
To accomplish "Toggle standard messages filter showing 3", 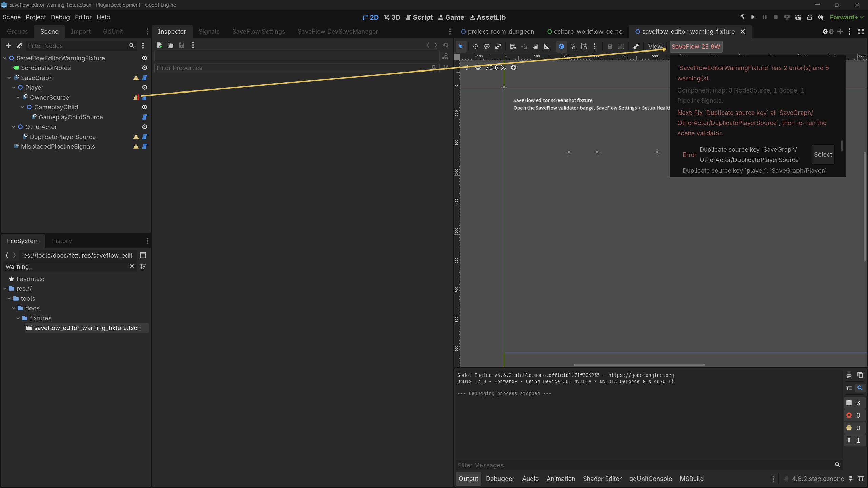I will pyautogui.click(x=854, y=403).
